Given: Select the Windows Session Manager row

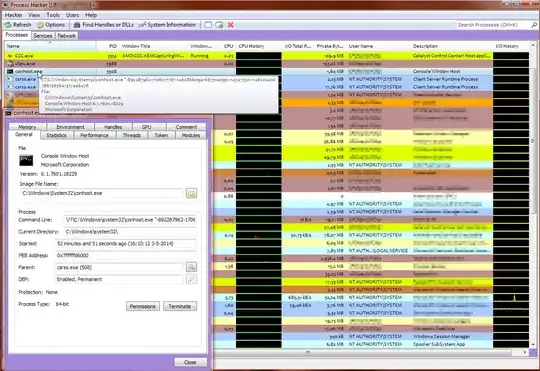Looking at the screenshot, I should pos(370,336).
